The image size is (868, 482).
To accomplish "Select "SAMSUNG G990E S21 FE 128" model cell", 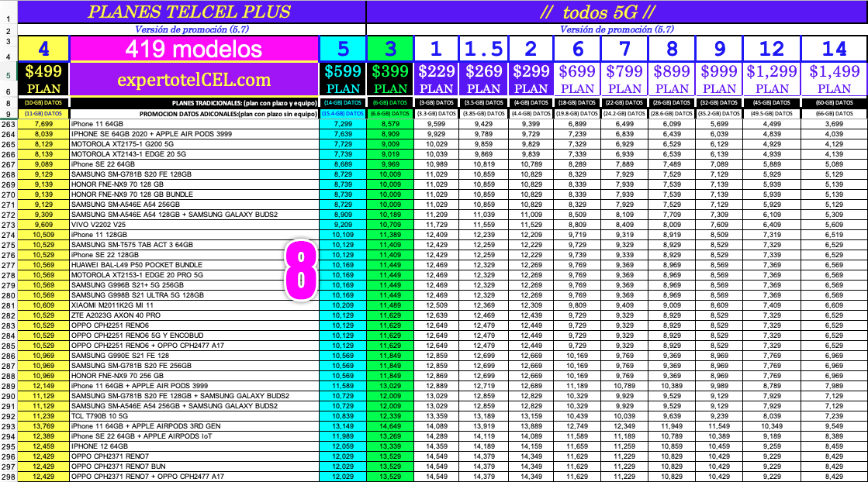I will coord(194,356).
